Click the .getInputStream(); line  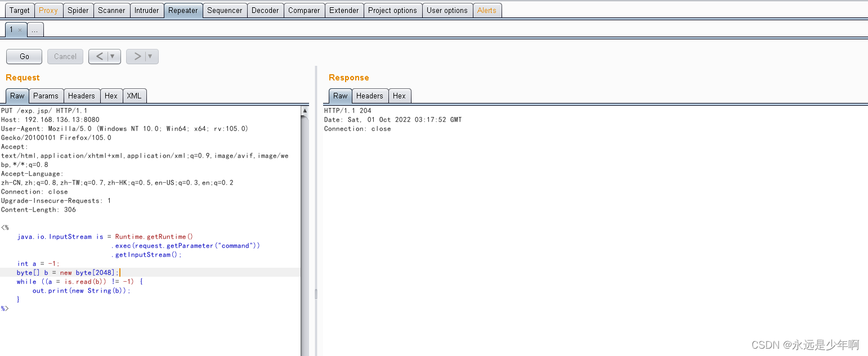146,255
